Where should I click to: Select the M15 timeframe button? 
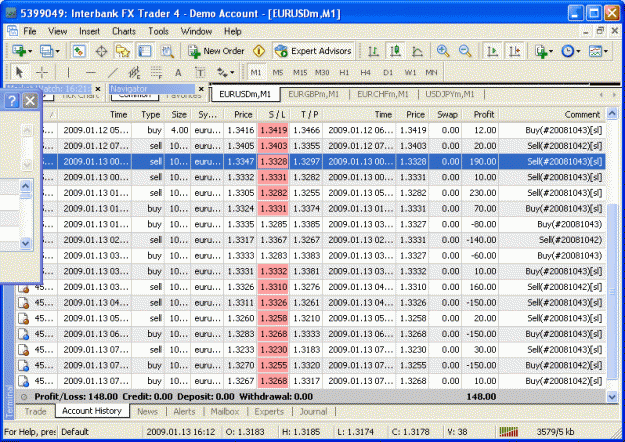(300, 73)
